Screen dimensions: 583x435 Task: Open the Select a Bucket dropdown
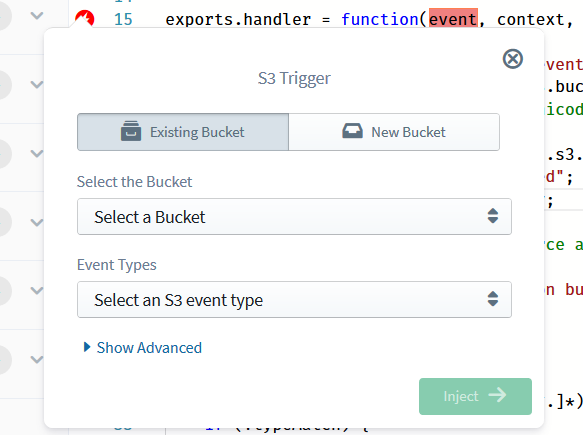pyautogui.click(x=294, y=216)
